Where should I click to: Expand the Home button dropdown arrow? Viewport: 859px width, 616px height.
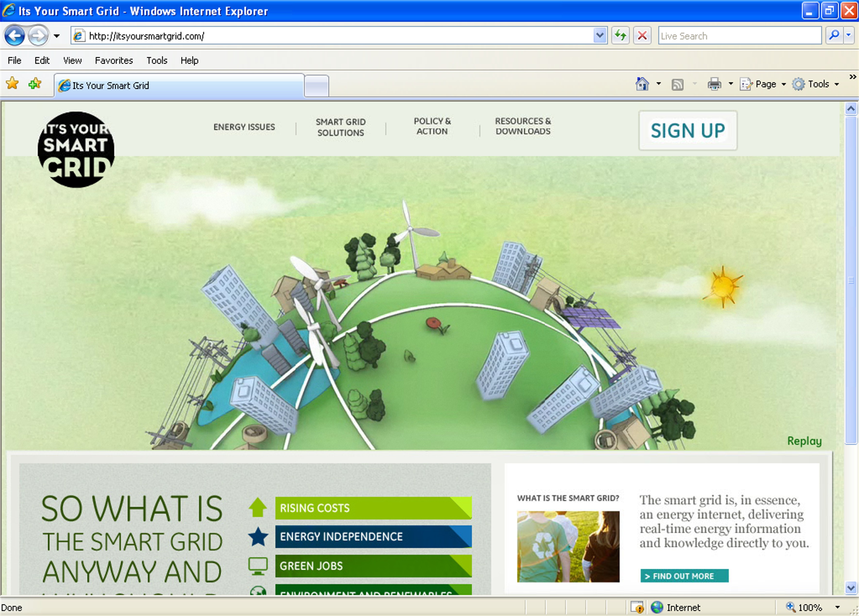pyautogui.click(x=659, y=84)
